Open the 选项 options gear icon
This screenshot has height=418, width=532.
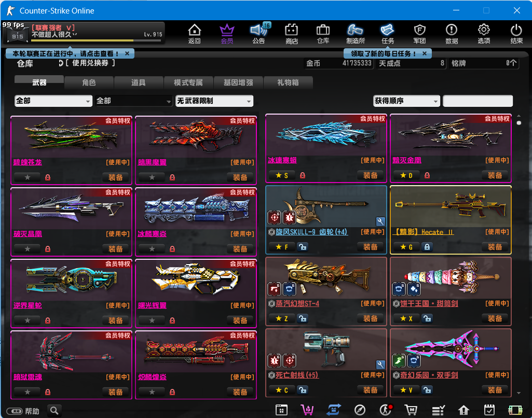click(x=484, y=34)
